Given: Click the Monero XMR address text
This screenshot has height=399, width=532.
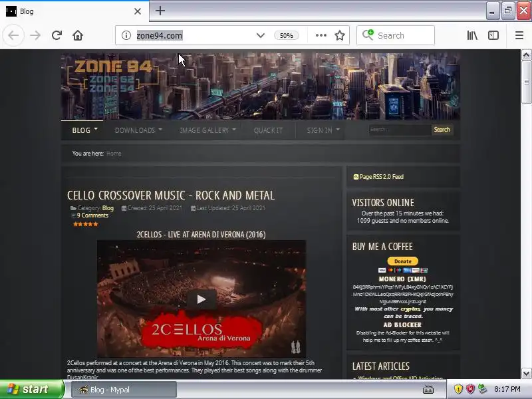Looking at the screenshot, I should coord(403,294).
